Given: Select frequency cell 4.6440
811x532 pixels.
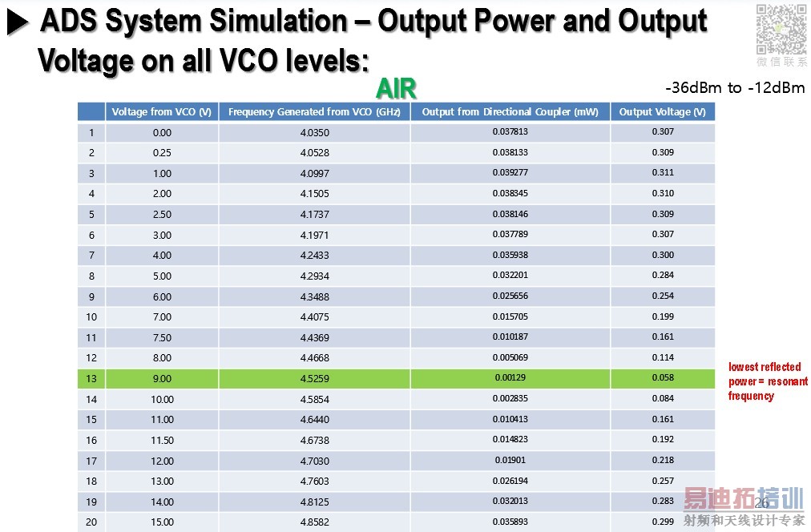Looking at the screenshot, I should point(314,419).
